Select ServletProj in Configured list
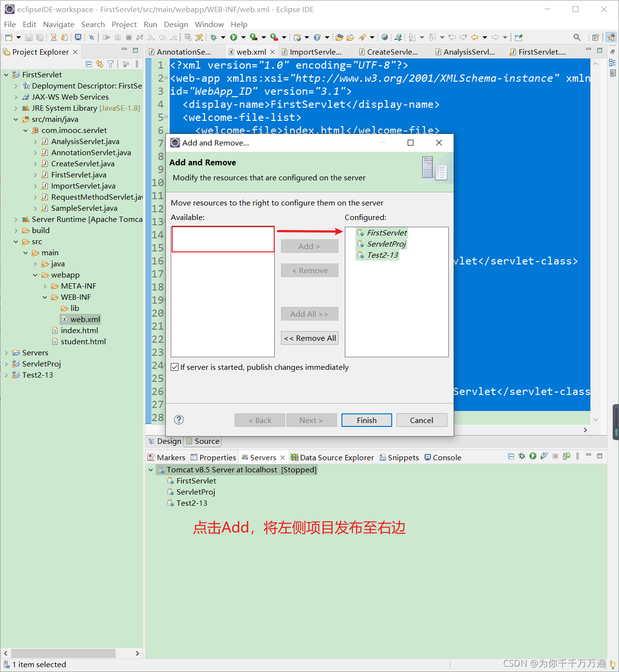Screen dimensions: 619x672 (x=382, y=244)
